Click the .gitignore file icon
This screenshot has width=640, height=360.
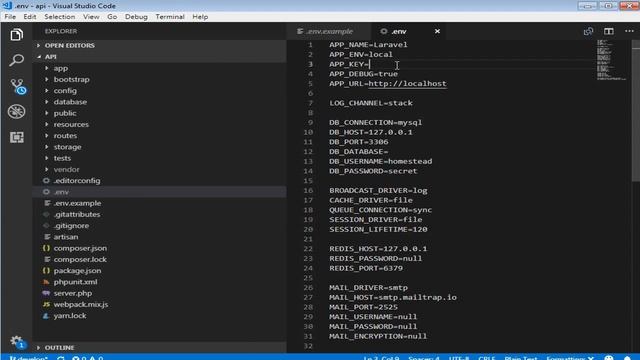[46, 225]
